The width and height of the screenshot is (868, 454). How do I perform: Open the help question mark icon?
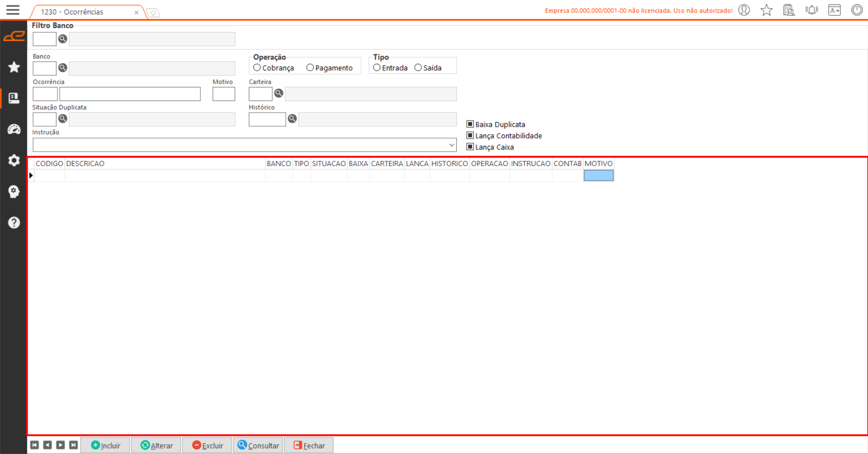coord(14,223)
